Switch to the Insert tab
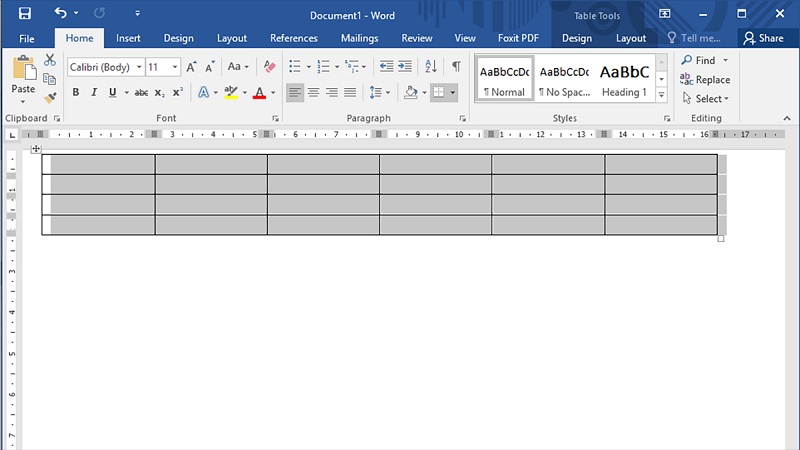The image size is (800, 450). pos(128,38)
